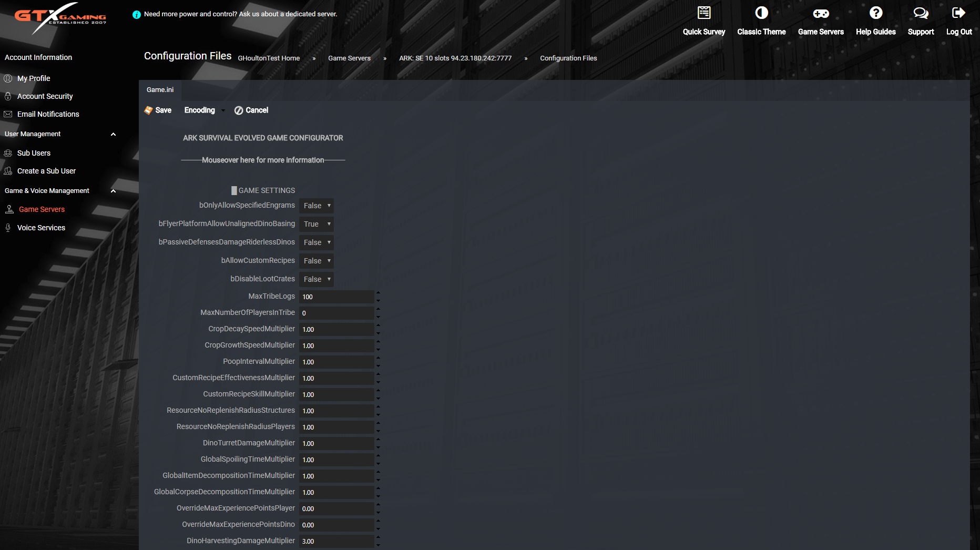Click dedicated server notice text
The width and height of the screenshot is (980, 550).
coord(241,14)
